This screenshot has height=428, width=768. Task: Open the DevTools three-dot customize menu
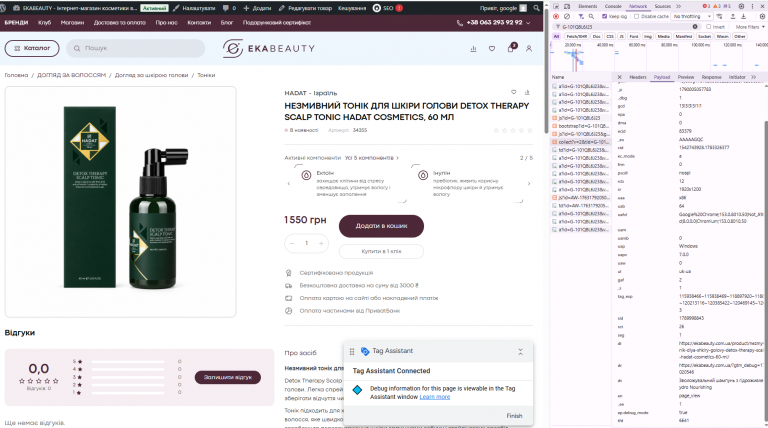pyautogui.click(x=752, y=6)
